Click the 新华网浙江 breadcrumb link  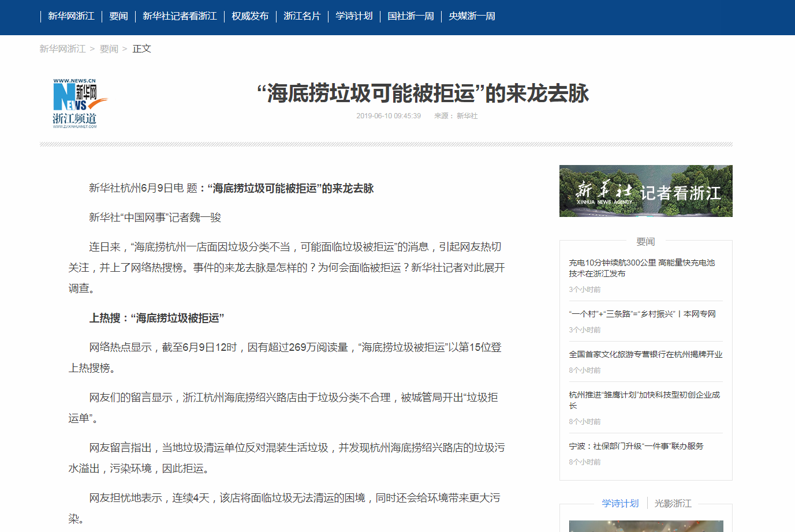click(x=62, y=49)
